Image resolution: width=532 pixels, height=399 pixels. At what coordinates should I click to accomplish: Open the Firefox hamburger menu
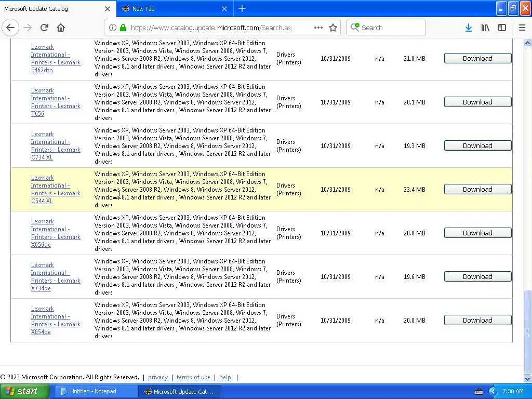[522, 28]
